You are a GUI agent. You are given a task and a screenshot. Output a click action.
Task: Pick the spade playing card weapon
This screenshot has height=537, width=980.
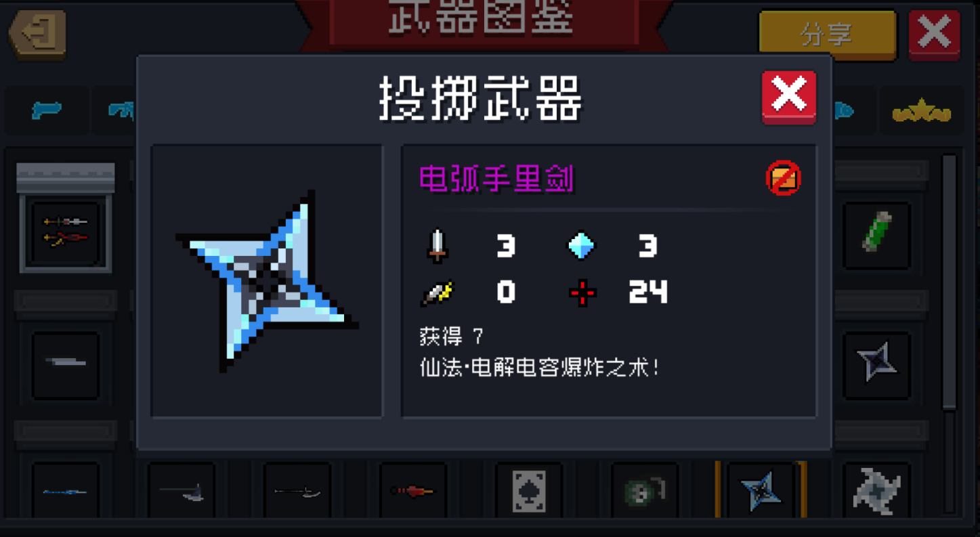click(x=529, y=490)
